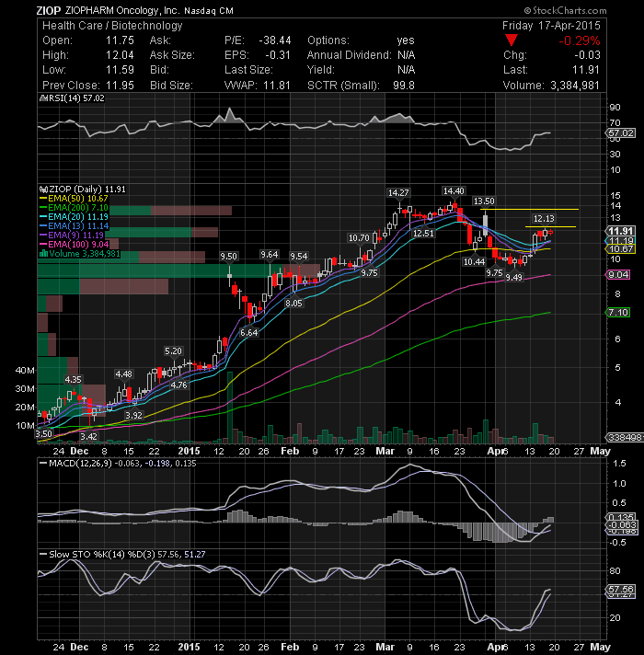Click the yellow 10.67 EMA tag on right axis
This screenshot has width=644, height=655.
point(621,249)
